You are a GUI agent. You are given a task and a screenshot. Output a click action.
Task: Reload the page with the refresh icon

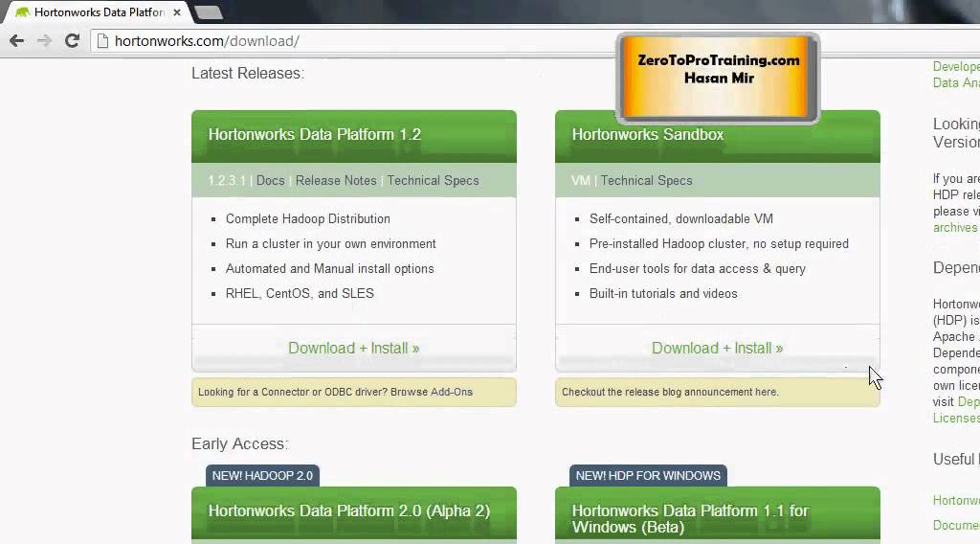pyautogui.click(x=72, y=40)
